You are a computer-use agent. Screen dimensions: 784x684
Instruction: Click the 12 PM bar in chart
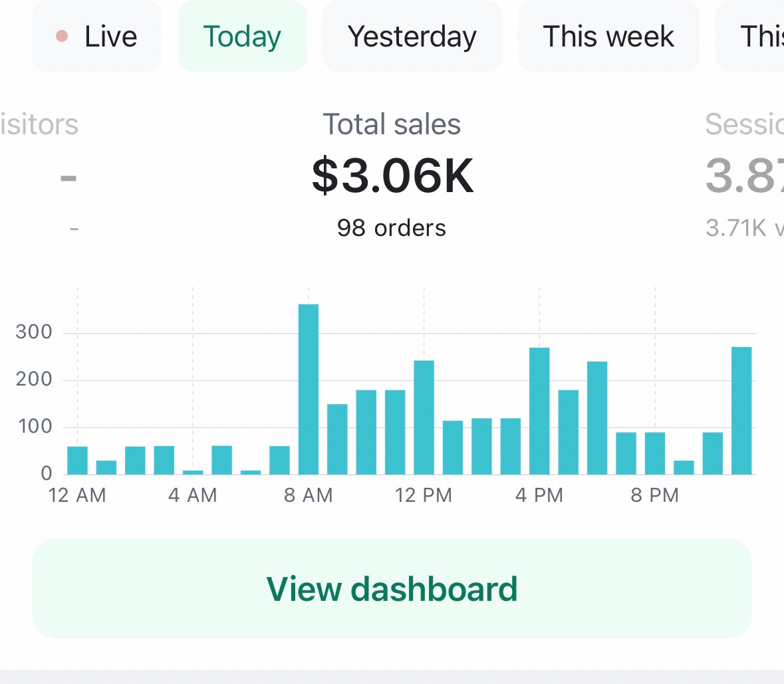click(x=424, y=417)
